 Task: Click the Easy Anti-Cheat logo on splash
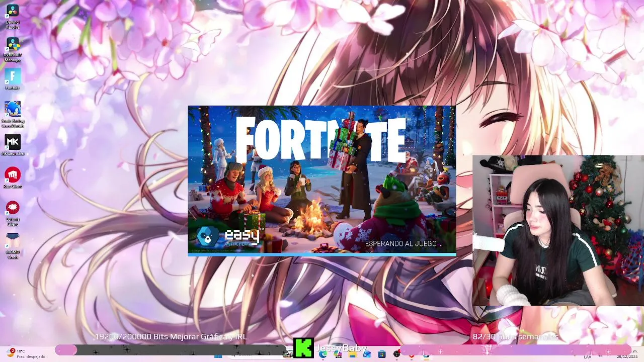[x=230, y=236]
